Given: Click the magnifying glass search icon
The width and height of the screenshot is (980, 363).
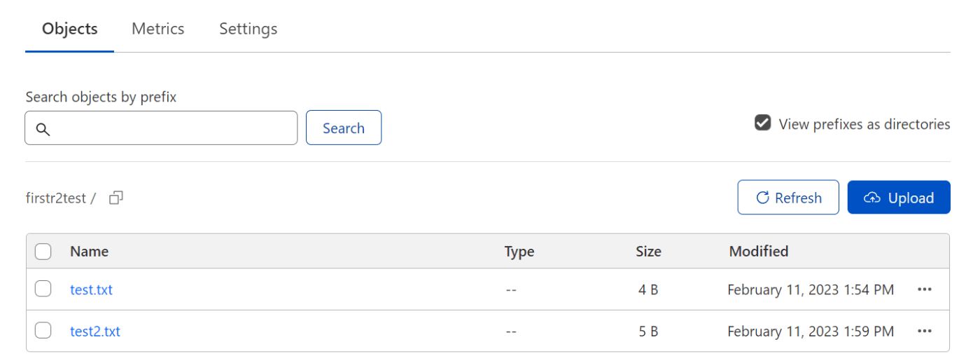Looking at the screenshot, I should 43,129.
